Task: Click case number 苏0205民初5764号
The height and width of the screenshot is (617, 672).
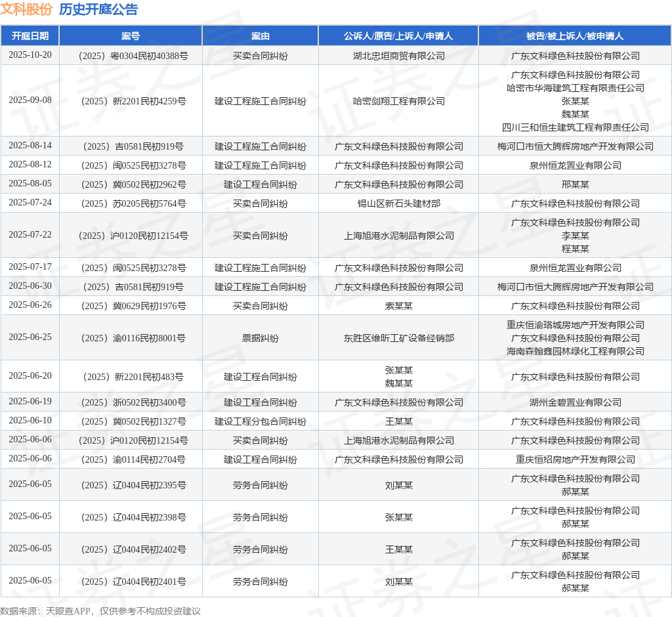Action: pos(133,203)
